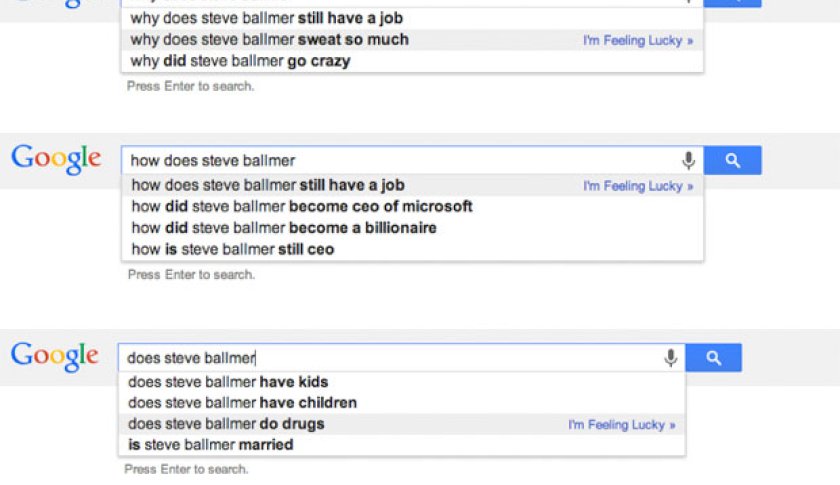The width and height of the screenshot is (840, 485).
Task: Select suggestion "is steve ballmer married"
Action: click(x=211, y=444)
